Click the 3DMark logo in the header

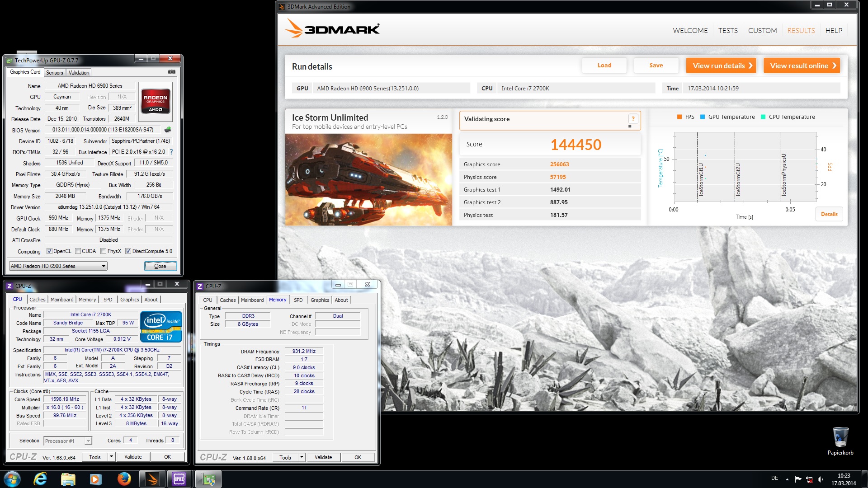[x=332, y=29]
